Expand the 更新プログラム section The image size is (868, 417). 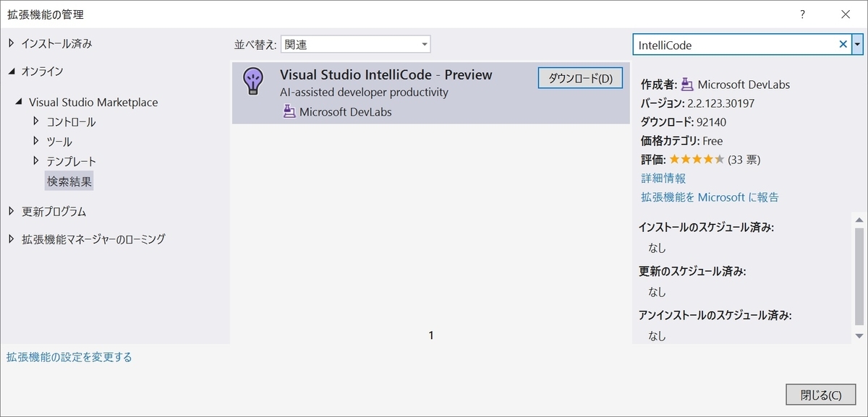(12, 212)
